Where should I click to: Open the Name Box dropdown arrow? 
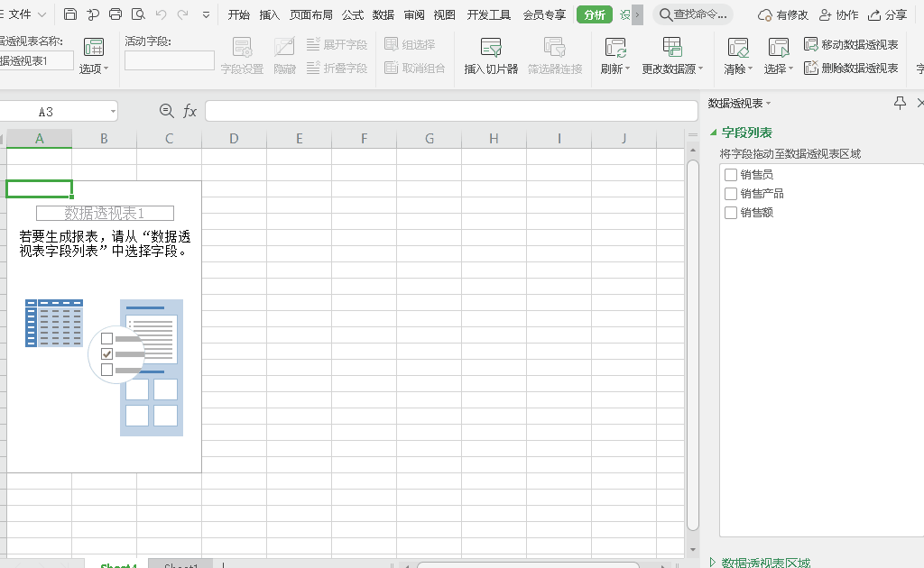[113, 112]
